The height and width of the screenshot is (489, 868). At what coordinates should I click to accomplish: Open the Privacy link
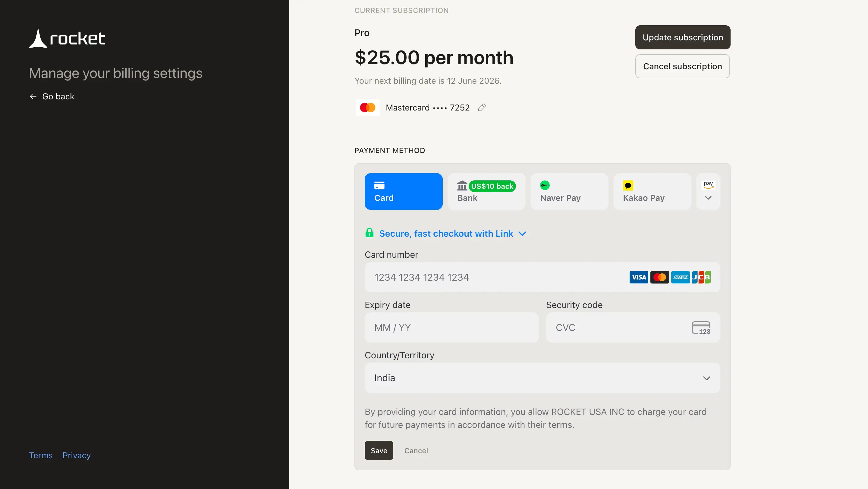point(77,455)
